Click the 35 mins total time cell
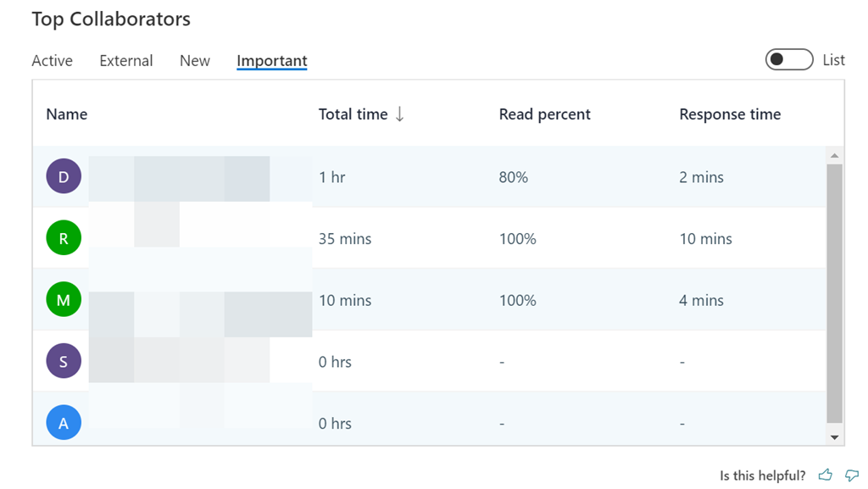 tap(345, 239)
